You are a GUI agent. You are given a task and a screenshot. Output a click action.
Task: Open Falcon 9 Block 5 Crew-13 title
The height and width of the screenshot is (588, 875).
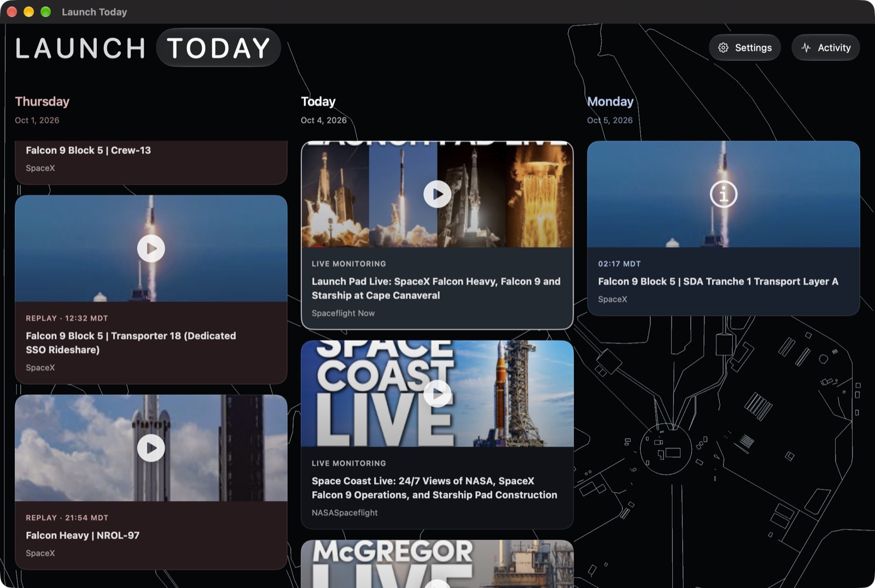[88, 150]
